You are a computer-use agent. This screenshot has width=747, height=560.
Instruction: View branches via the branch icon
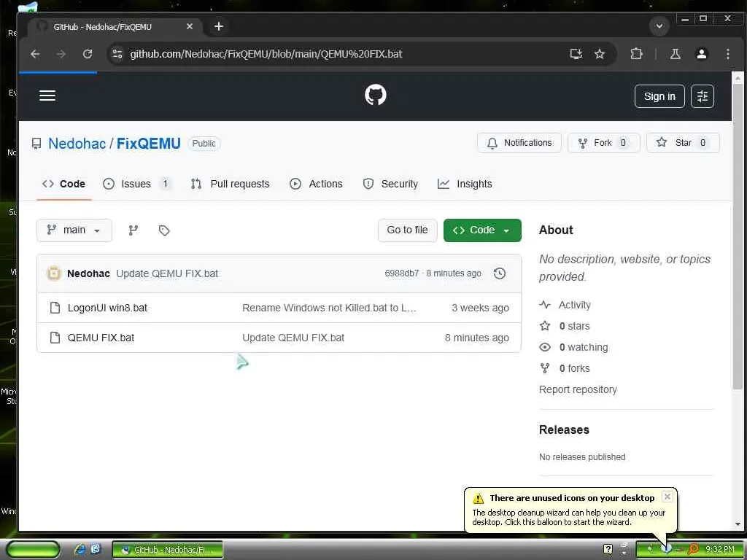coord(133,230)
